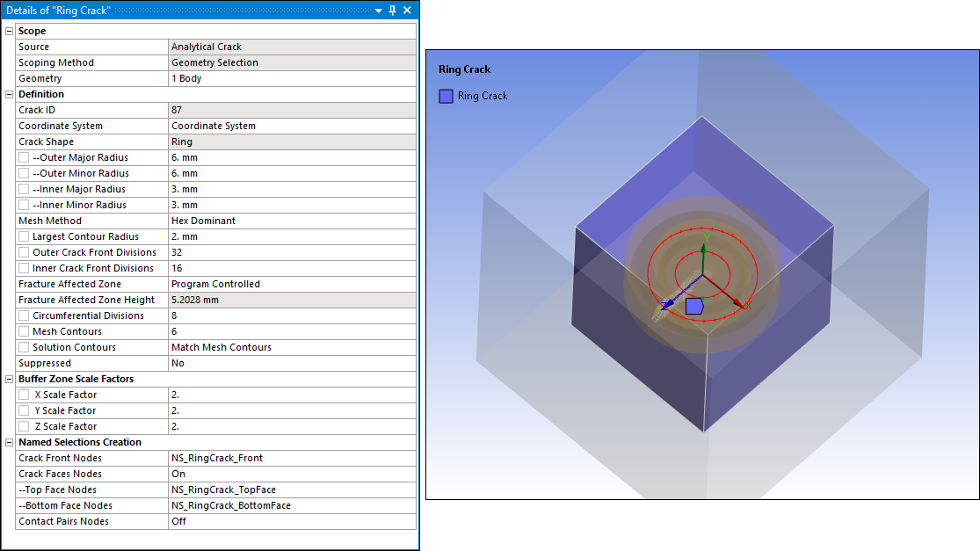The image size is (980, 551).
Task: Click the pin icon in Details panel header
Action: click(392, 10)
